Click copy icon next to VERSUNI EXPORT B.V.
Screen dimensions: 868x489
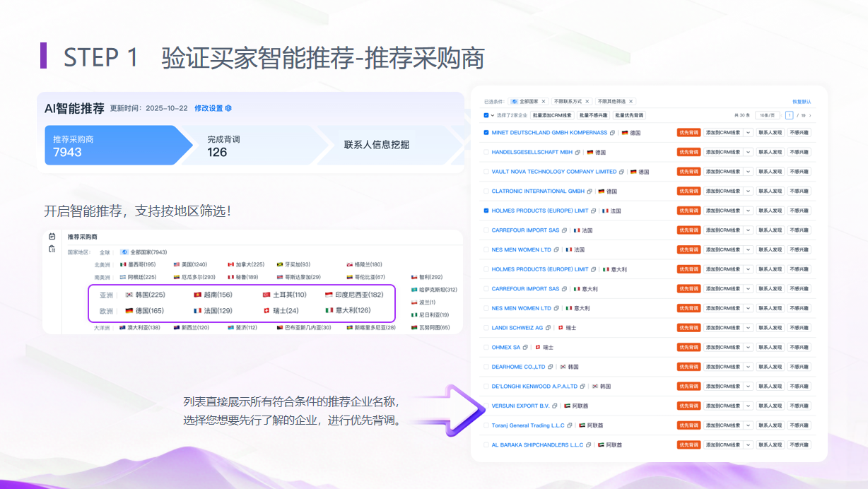click(555, 406)
